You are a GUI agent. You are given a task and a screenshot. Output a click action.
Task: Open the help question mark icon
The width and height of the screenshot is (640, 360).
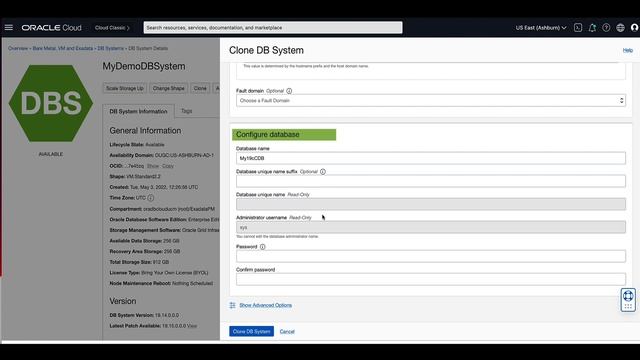point(606,28)
